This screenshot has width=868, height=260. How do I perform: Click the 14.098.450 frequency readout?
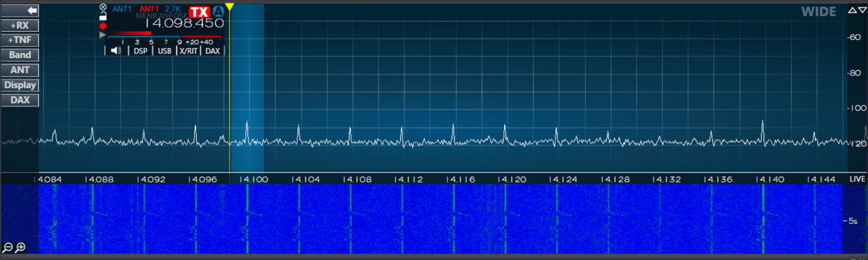point(184,23)
